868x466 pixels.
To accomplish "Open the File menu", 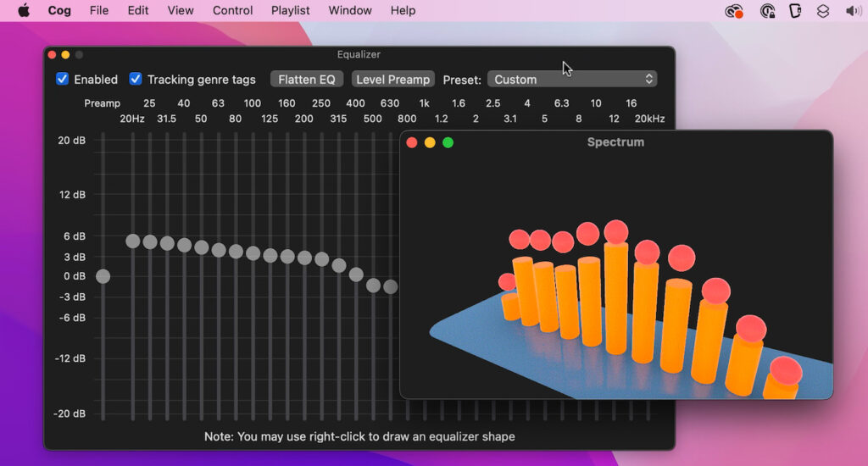I will (x=99, y=10).
